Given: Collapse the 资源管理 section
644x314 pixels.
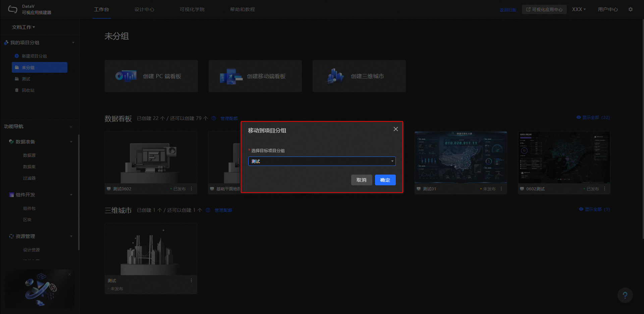Looking at the screenshot, I should coord(71,236).
